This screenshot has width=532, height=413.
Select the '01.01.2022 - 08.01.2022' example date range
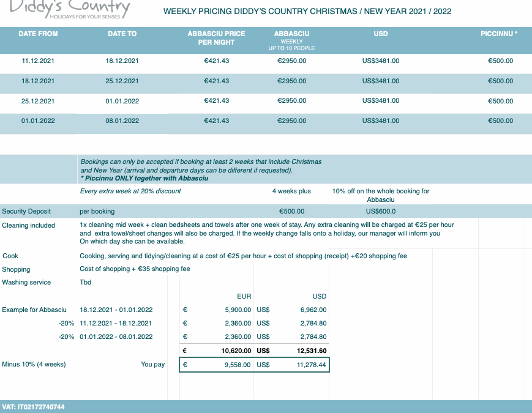[116, 337]
